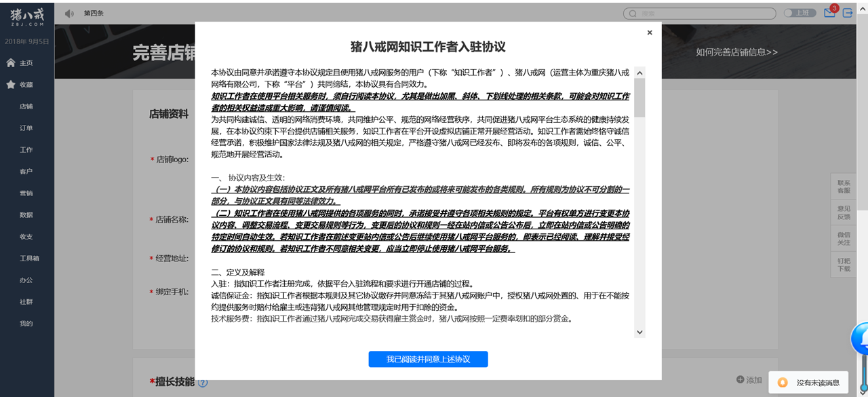Screen dimensions: 868x397
Task: Open the mail inbox icon with badge 3
Action: point(829,12)
